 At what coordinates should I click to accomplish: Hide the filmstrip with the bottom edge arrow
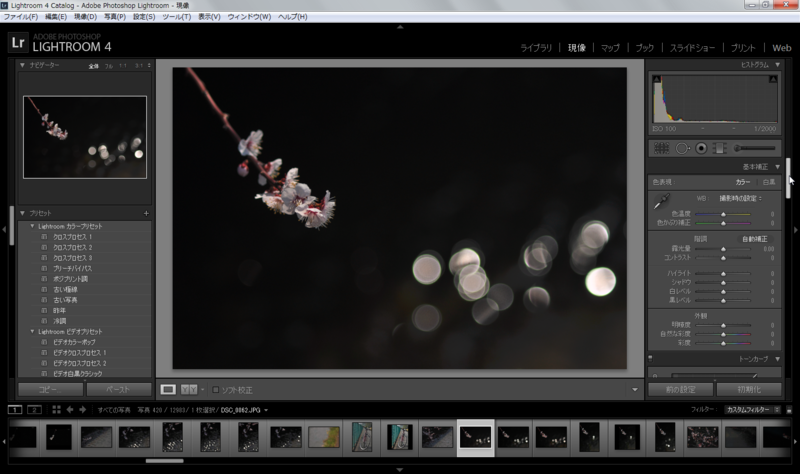[x=400, y=469]
